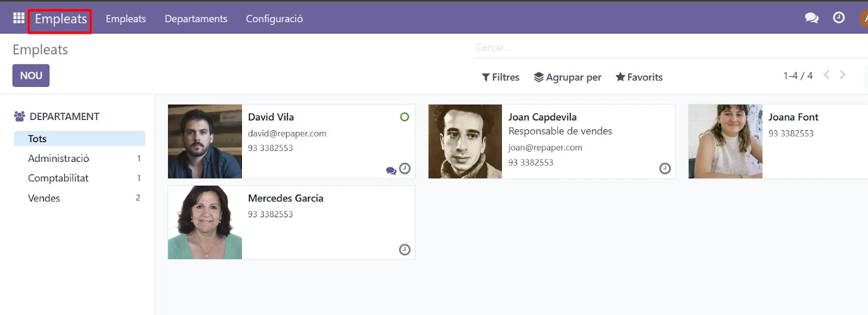
Task: Open the Configuració menu
Action: [274, 18]
